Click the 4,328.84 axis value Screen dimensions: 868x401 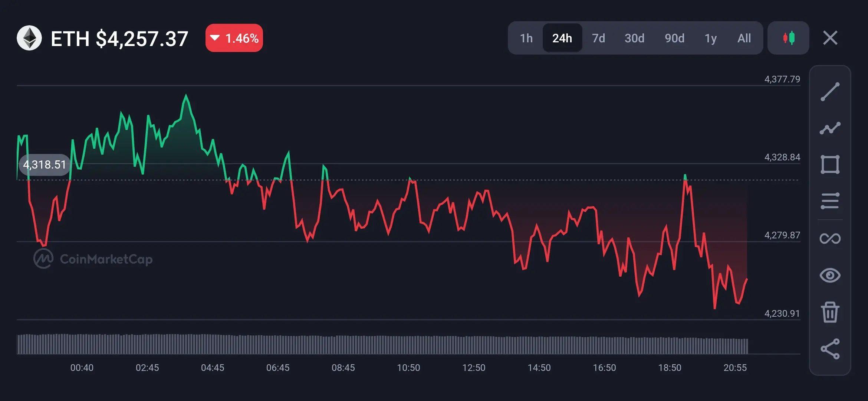[x=782, y=157]
